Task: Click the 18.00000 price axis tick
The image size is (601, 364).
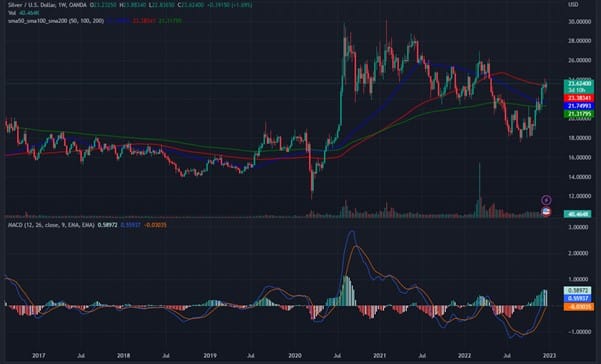Action: point(580,138)
